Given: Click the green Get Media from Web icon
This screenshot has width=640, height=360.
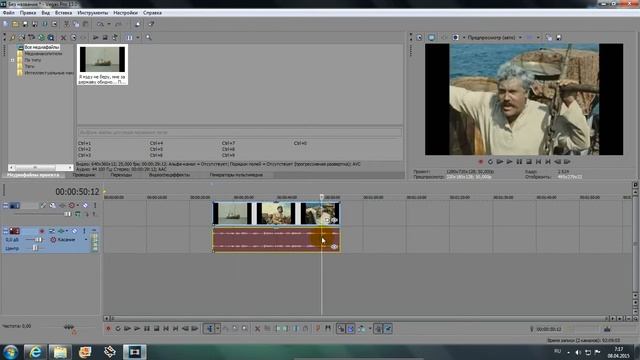Looking at the screenshot, I should click(41, 38).
